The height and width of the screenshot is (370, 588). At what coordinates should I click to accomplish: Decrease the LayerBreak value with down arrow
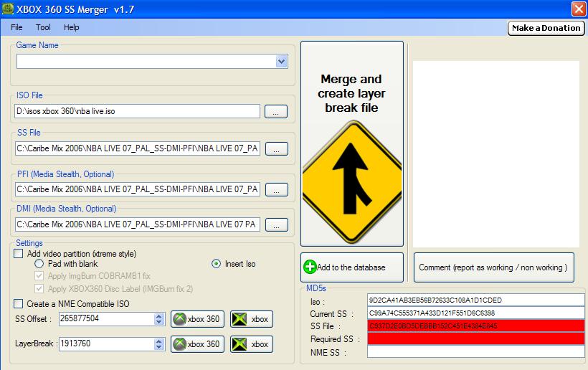159,347
